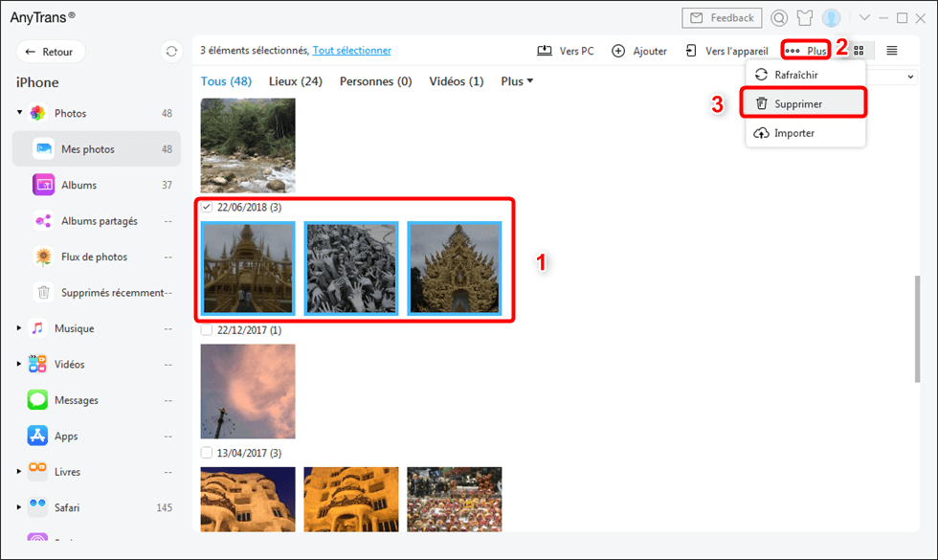The height and width of the screenshot is (560, 938).
Task: Select the Personnes (0) tab
Action: pyautogui.click(x=375, y=81)
